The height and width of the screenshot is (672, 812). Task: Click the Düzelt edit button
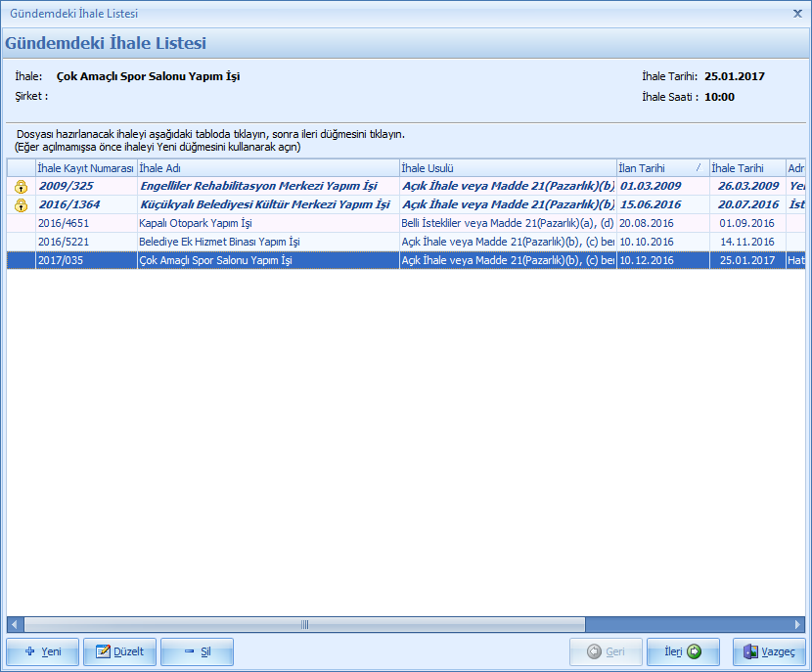click(x=119, y=651)
